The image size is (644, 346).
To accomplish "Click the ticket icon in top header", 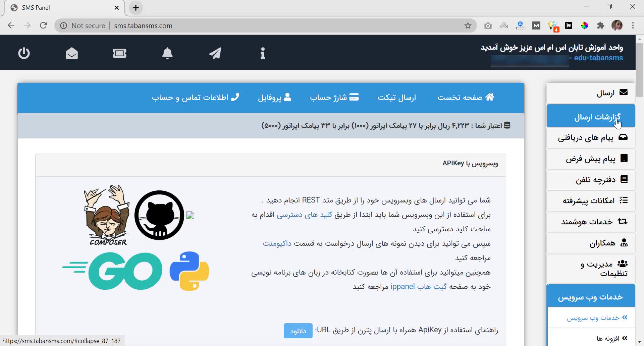I will (x=119, y=53).
